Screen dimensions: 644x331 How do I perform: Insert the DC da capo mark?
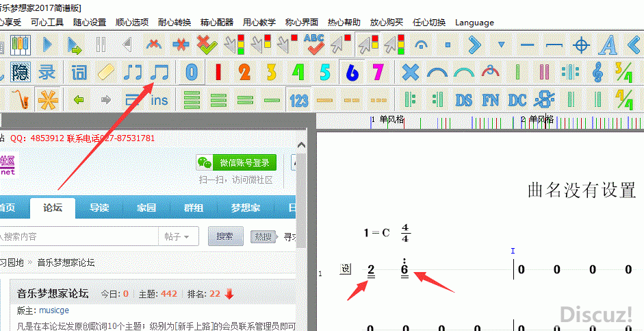[517, 100]
